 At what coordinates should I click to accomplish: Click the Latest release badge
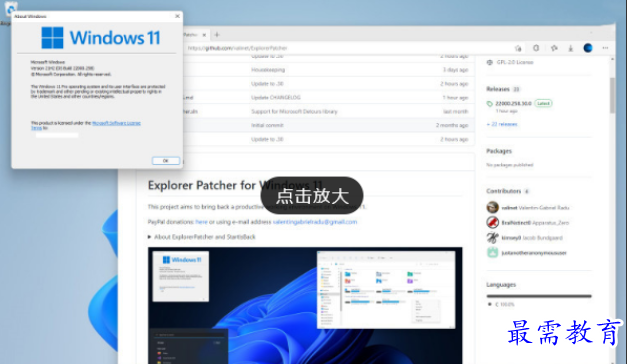coord(543,104)
